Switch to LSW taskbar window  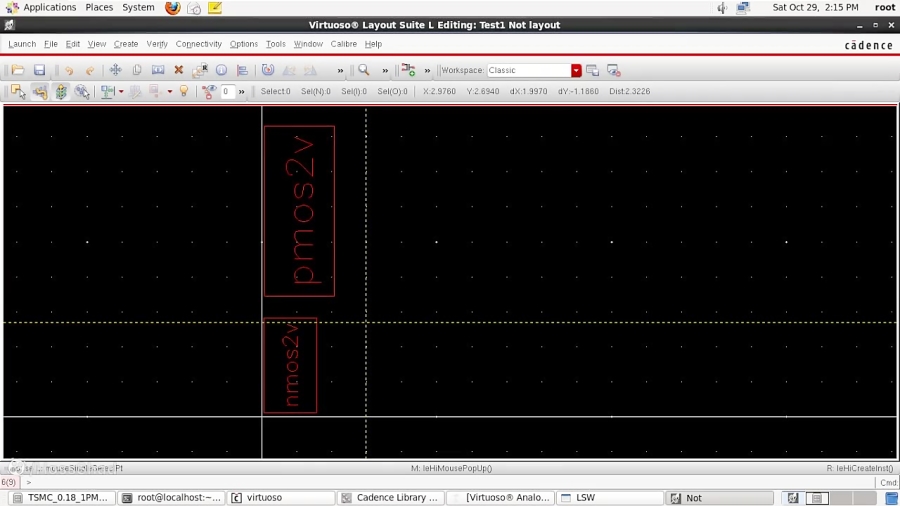coord(610,498)
